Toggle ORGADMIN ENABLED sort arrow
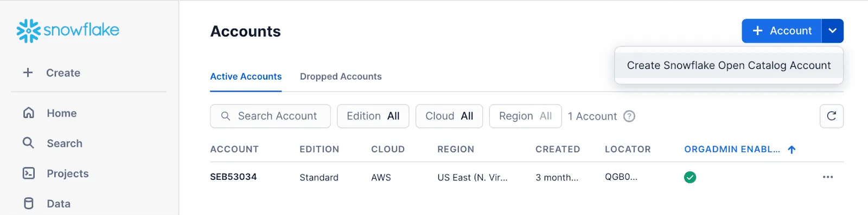The width and height of the screenshot is (868, 215). click(x=792, y=149)
